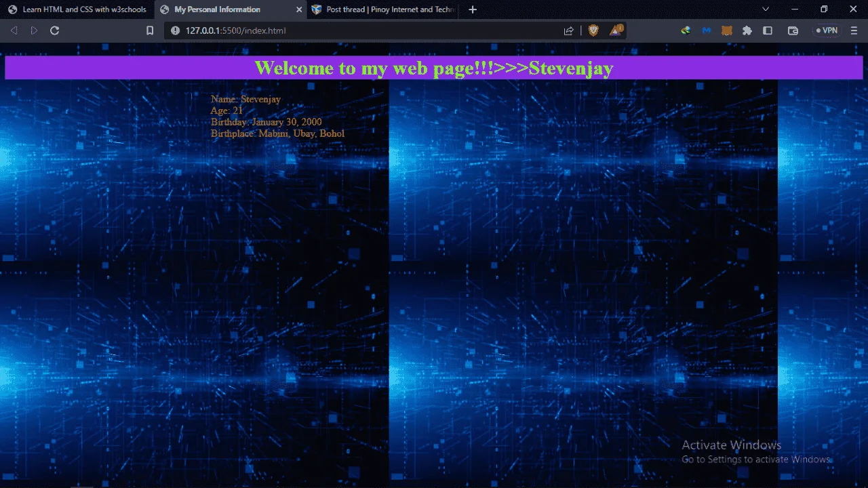Share this page via the share icon
Viewport: 868px width, 488px height.
click(569, 30)
